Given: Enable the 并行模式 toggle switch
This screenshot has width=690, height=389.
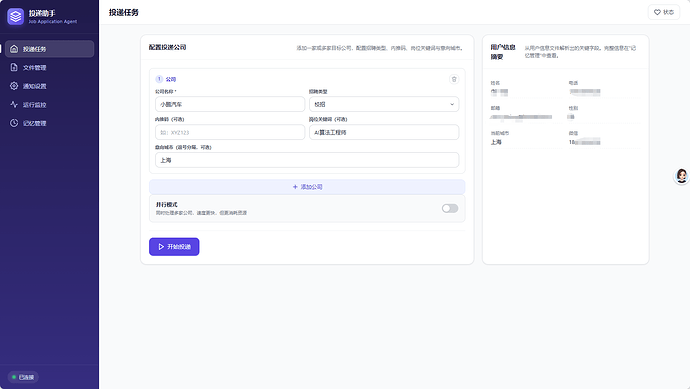Looking at the screenshot, I should pos(450,208).
